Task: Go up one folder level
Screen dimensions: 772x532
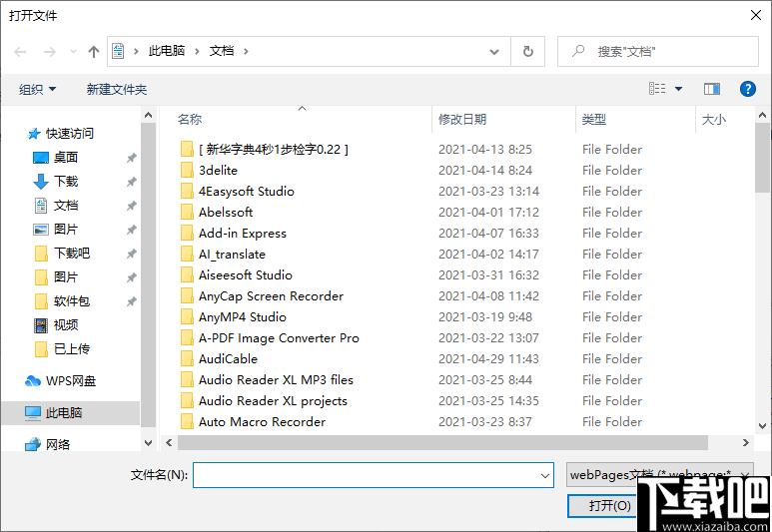Action: coord(94,51)
